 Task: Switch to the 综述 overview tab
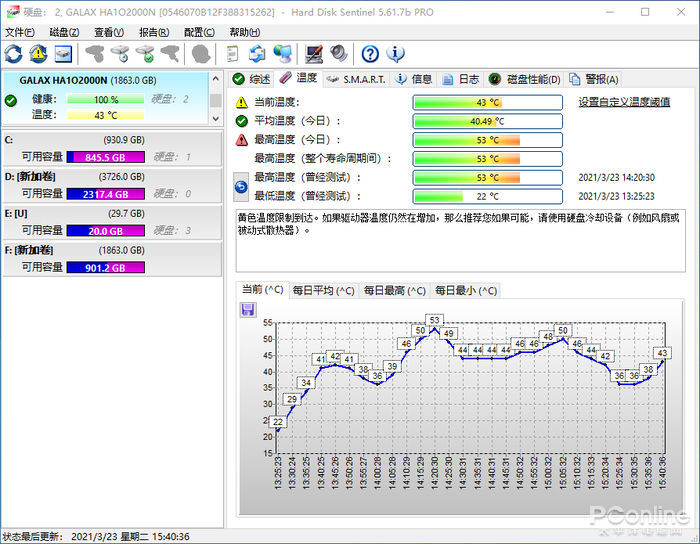coord(251,79)
